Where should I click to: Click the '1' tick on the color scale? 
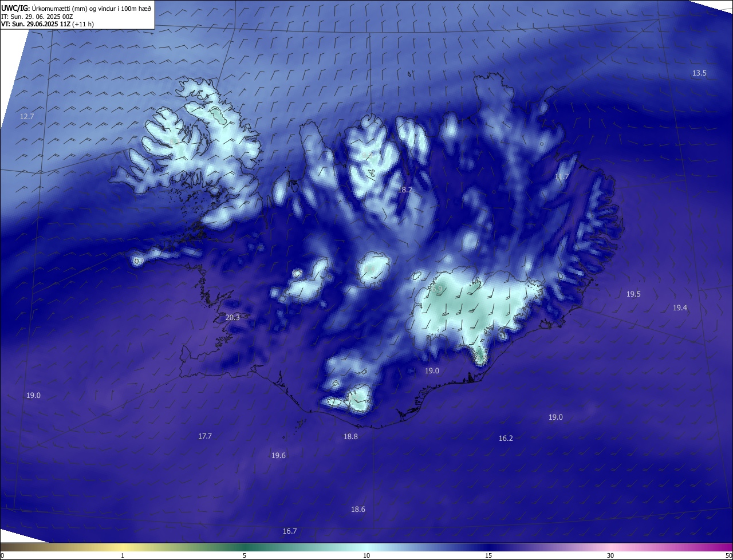coord(123,555)
